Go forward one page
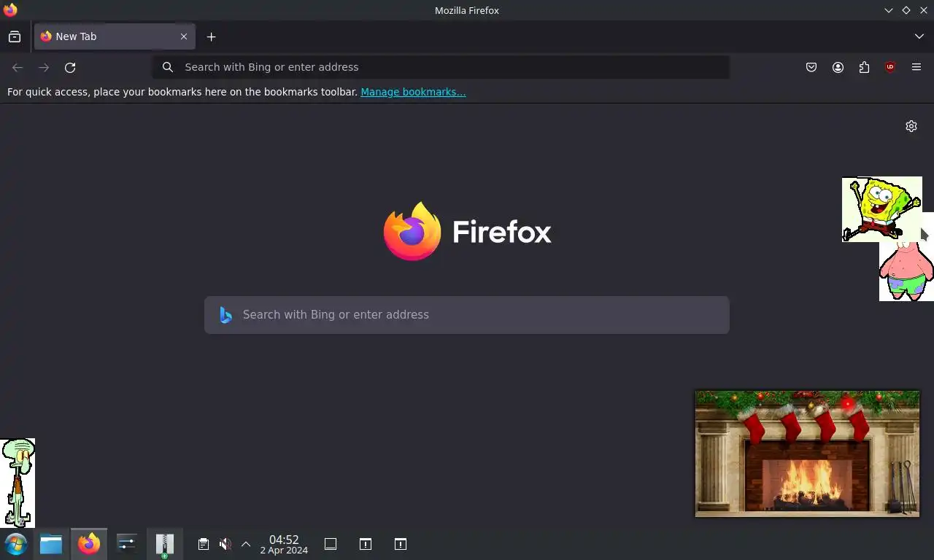This screenshot has height=560, width=934. tap(44, 67)
